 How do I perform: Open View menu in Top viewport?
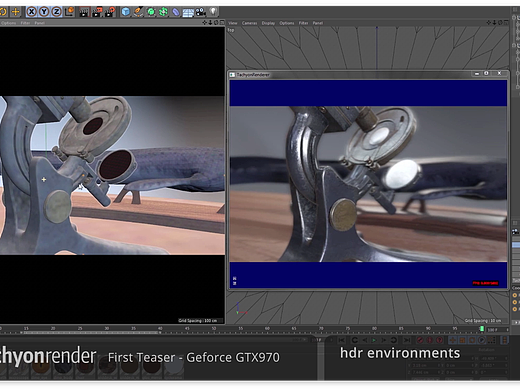233,23
